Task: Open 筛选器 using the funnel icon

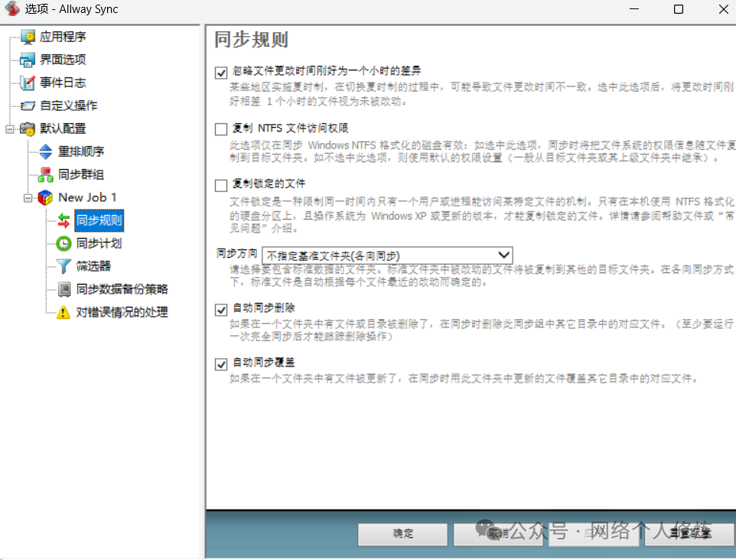Action: tap(64, 266)
